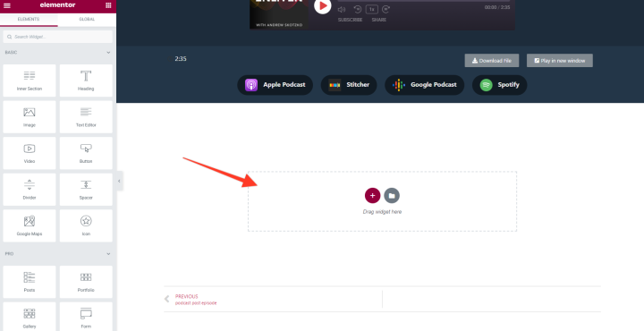Open the Stitcher link
Viewport: 644px width, 331px height.
coord(349,85)
